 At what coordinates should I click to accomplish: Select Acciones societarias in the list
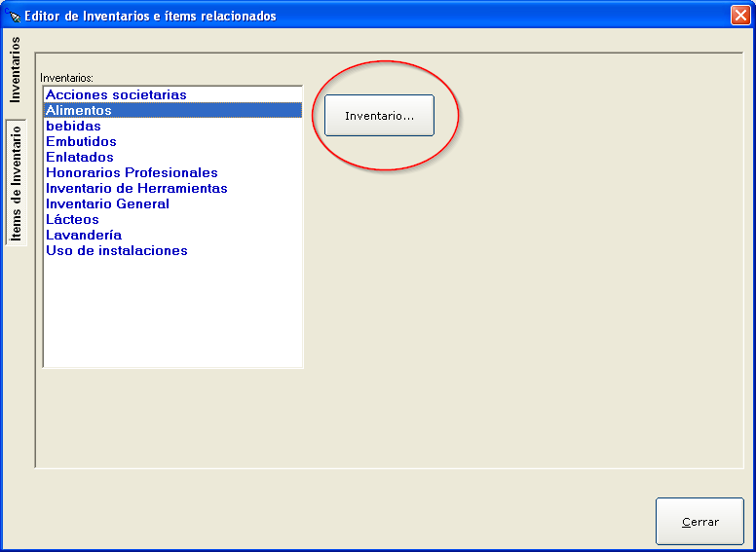pos(172,94)
